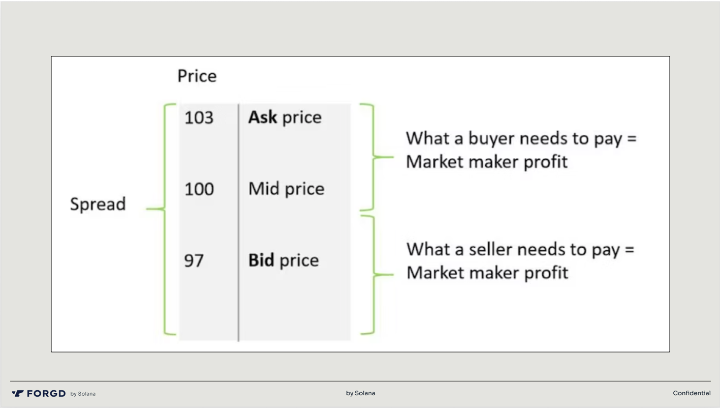722x408 pixels.
Task: Select the Spread label
Action: click(x=98, y=204)
